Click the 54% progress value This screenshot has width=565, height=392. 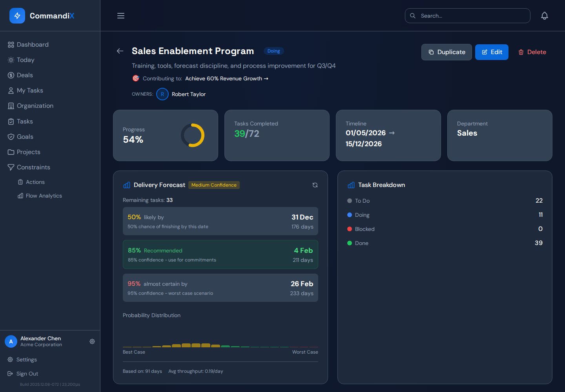133,140
